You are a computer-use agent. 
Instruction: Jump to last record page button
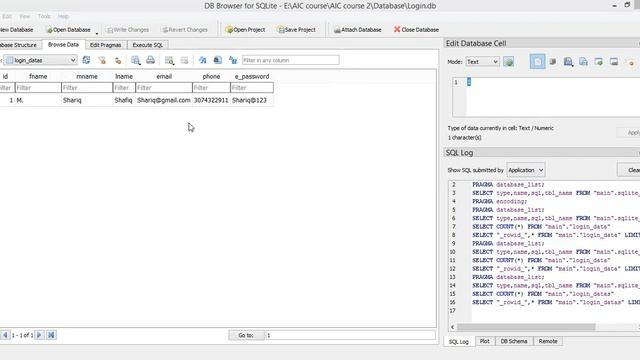click(51, 335)
